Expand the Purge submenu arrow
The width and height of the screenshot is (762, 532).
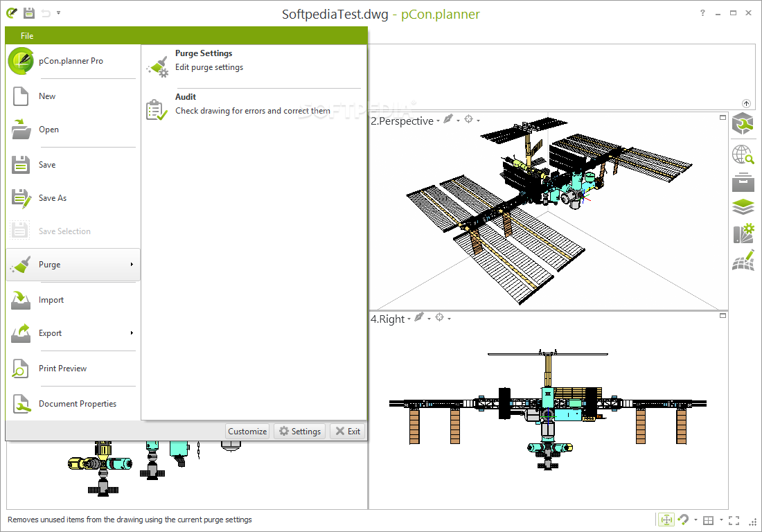click(132, 265)
